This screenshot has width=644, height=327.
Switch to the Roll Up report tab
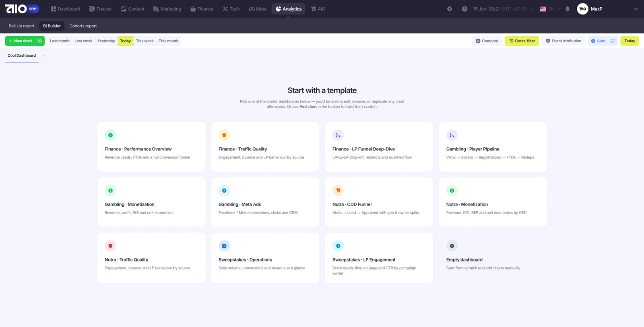tap(22, 26)
